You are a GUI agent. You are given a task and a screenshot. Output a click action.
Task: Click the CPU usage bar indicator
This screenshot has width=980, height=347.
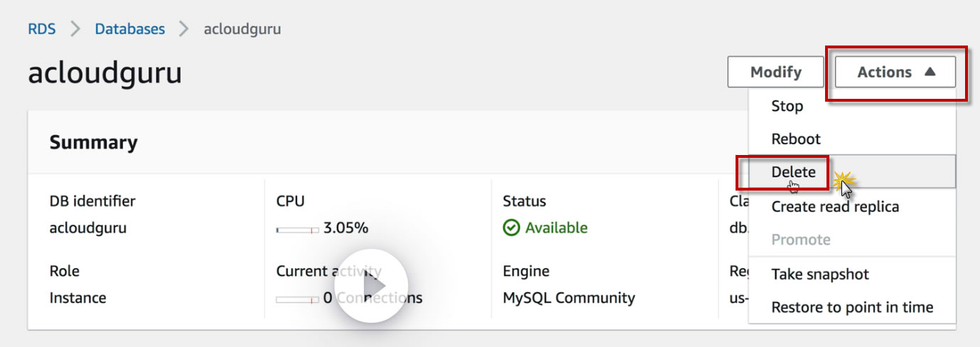tap(297, 229)
